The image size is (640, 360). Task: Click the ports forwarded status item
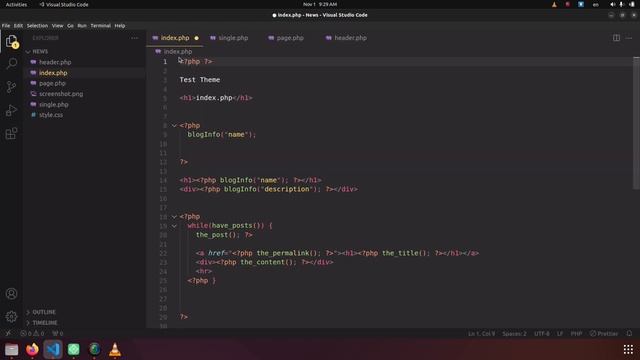[x=58, y=333]
